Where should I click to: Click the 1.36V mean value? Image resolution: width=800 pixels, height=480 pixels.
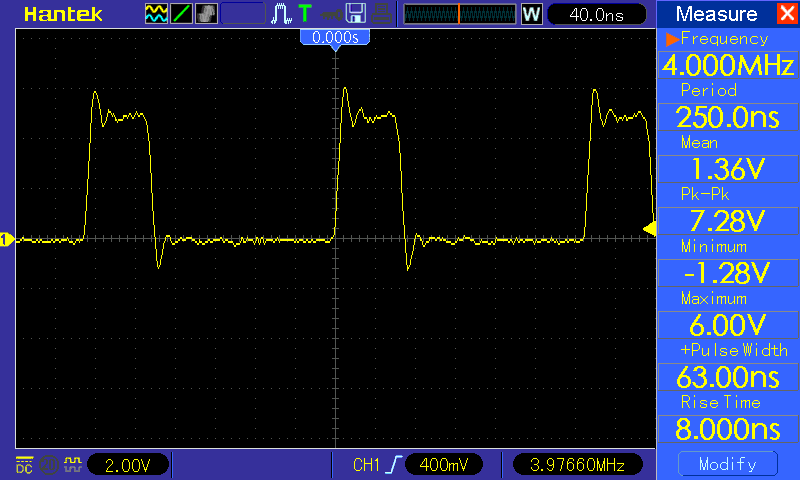(x=728, y=169)
